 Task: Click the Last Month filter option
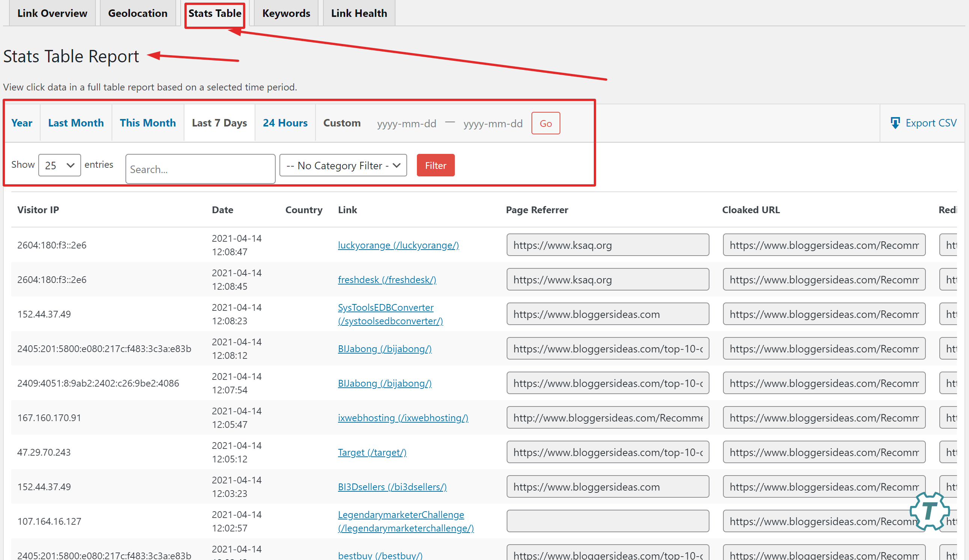(x=75, y=123)
